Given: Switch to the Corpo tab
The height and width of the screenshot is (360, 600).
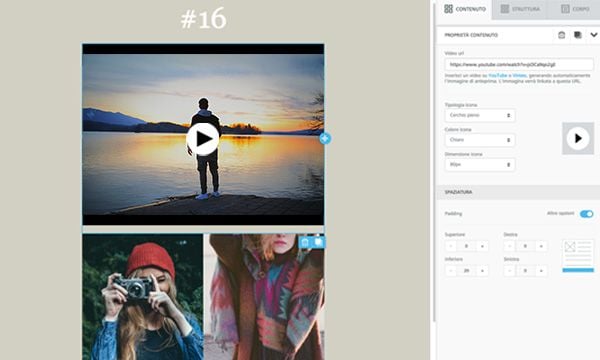Looking at the screenshot, I should coord(574,9).
